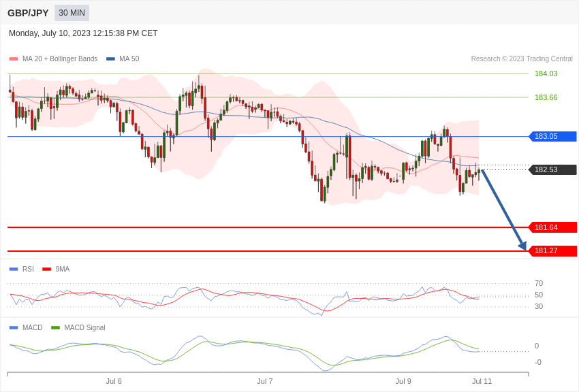579x392 pixels.
Task: Click the RSI legend label
Action: click(x=28, y=269)
